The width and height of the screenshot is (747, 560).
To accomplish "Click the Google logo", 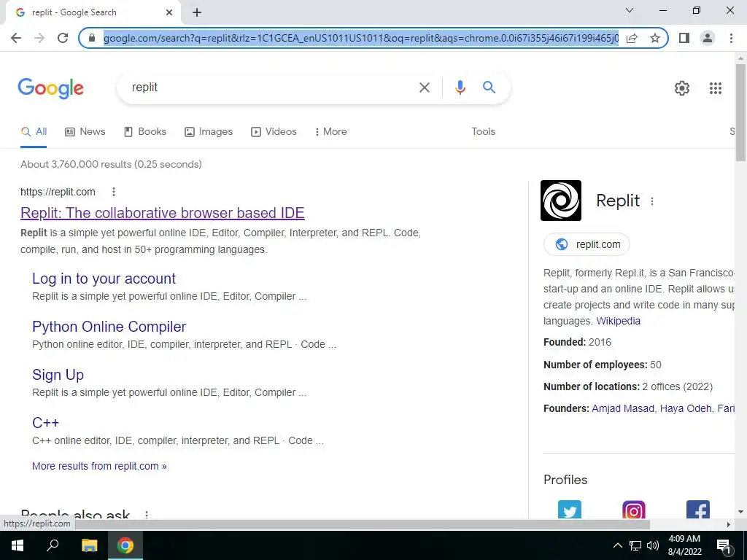I will click(50, 88).
